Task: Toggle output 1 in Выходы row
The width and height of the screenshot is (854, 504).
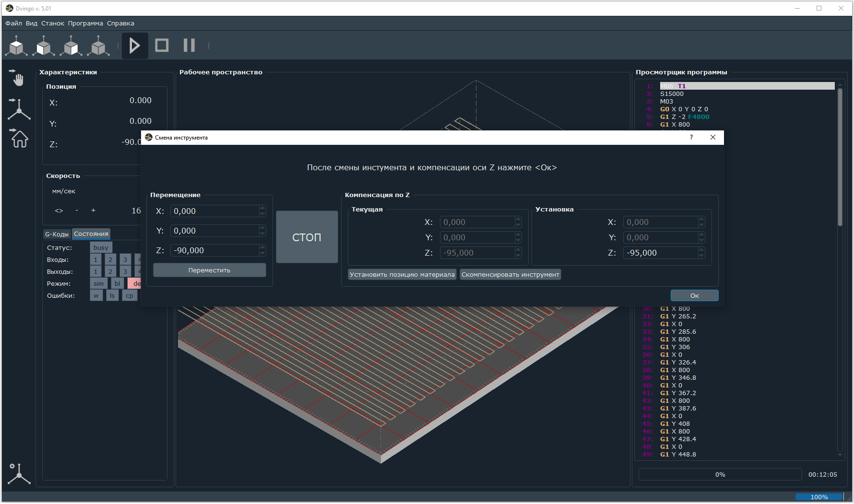Action: pos(95,272)
